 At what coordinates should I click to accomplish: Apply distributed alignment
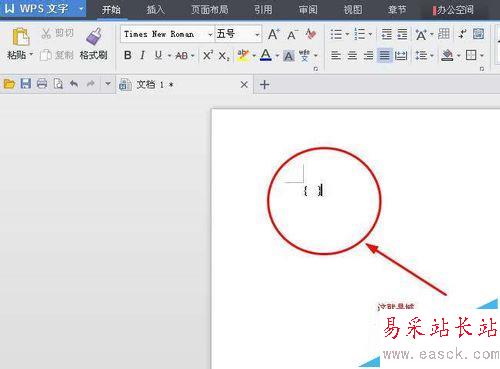401,56
